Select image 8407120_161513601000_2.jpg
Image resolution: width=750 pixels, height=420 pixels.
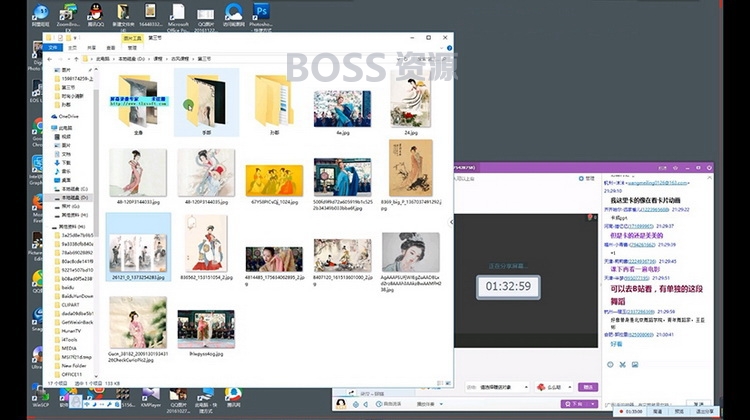[x=342, y=261]
